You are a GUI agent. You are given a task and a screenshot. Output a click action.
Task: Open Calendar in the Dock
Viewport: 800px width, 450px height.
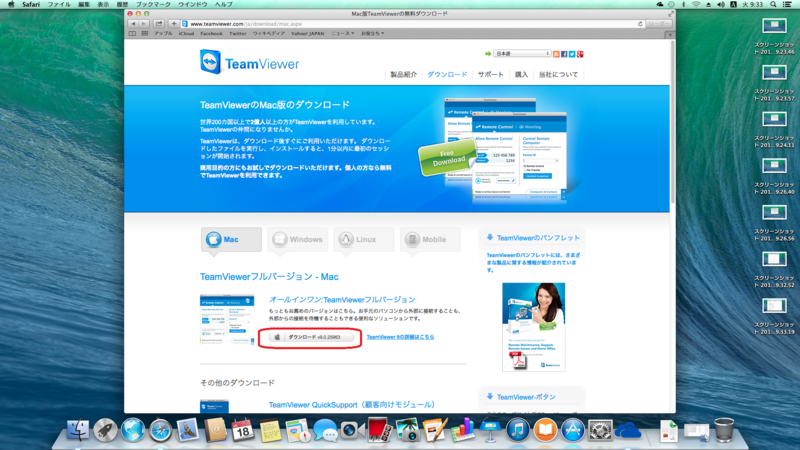242,430
